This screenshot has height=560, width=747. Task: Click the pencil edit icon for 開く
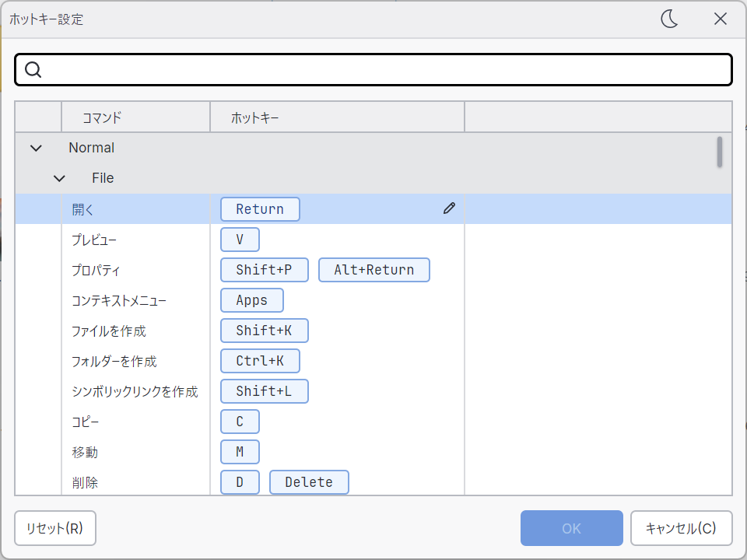[449, 208]
